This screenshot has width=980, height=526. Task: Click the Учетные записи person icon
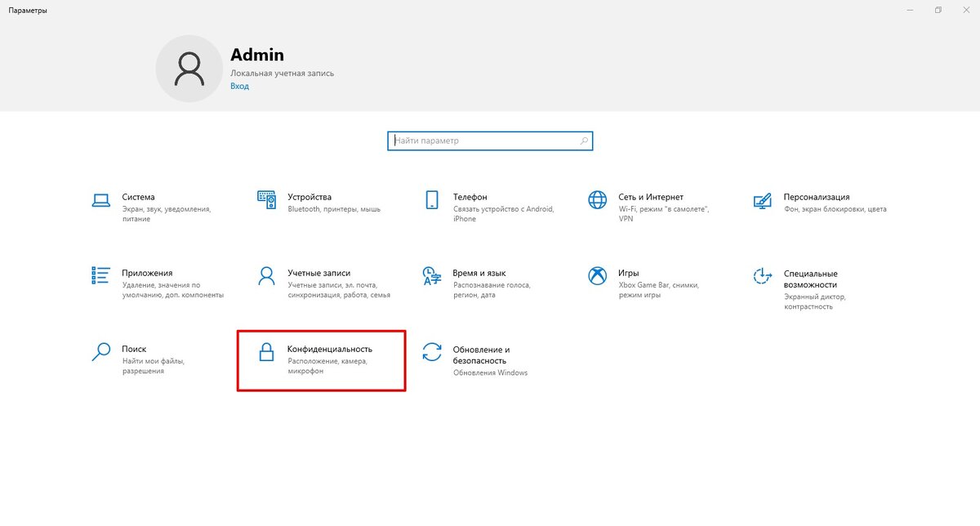266,275
